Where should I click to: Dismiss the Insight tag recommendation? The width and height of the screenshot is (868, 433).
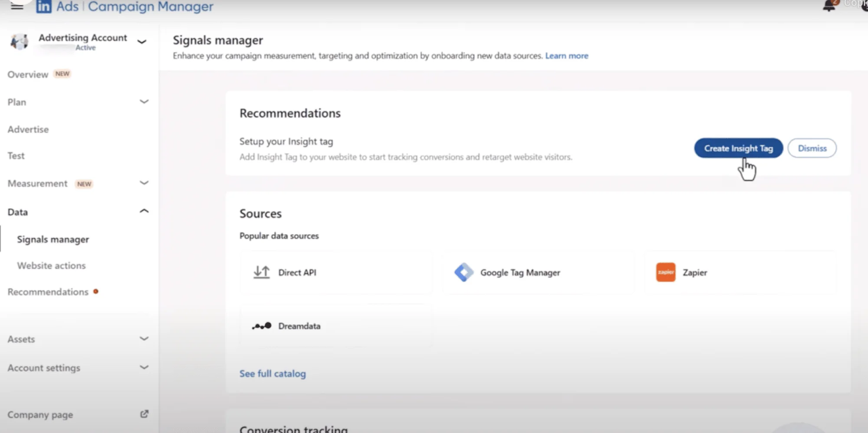tap(812, 148)
